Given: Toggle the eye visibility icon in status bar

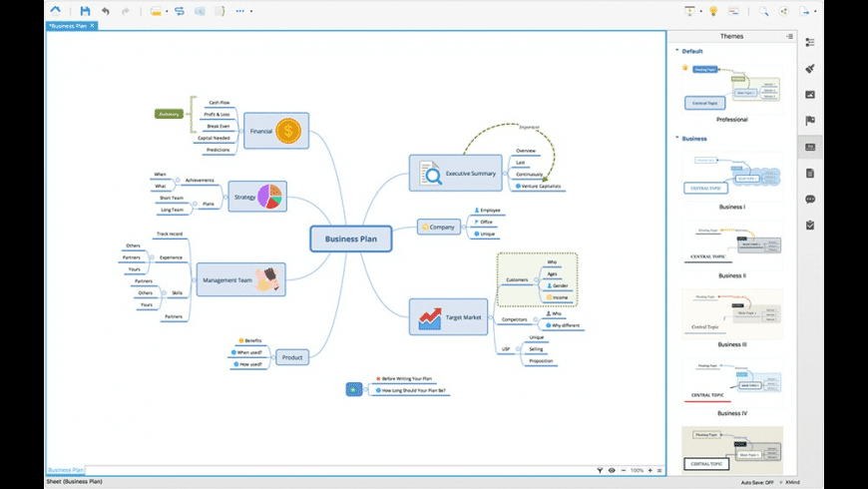Looking at the screenshot, I should tap(612, 470).
